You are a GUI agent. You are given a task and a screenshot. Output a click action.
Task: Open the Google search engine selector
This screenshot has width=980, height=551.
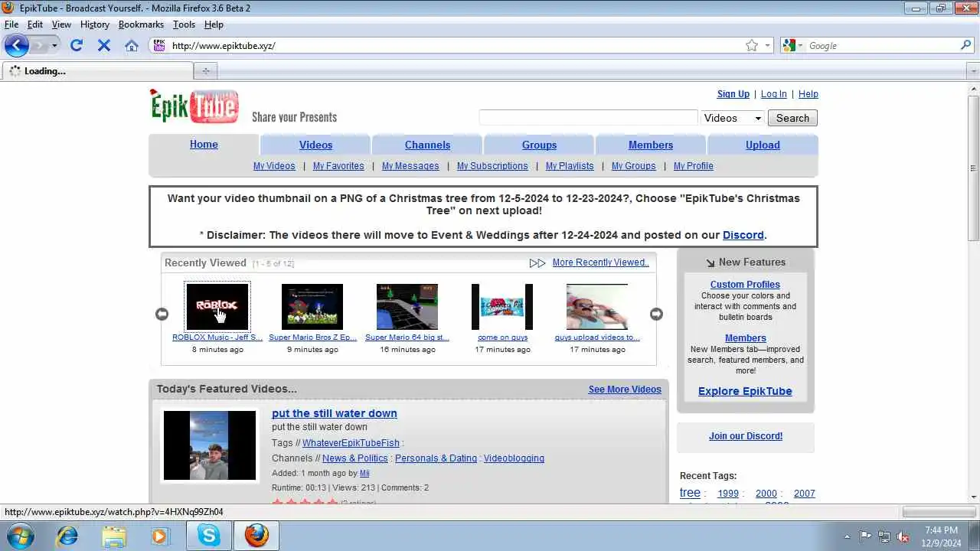[x=792, y=46]
